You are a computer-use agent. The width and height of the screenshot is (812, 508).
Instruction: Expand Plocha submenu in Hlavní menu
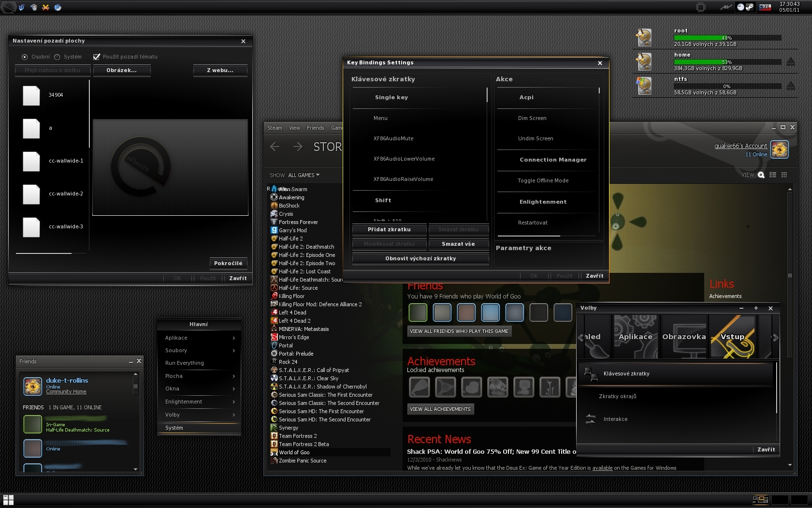pos(199,376)
